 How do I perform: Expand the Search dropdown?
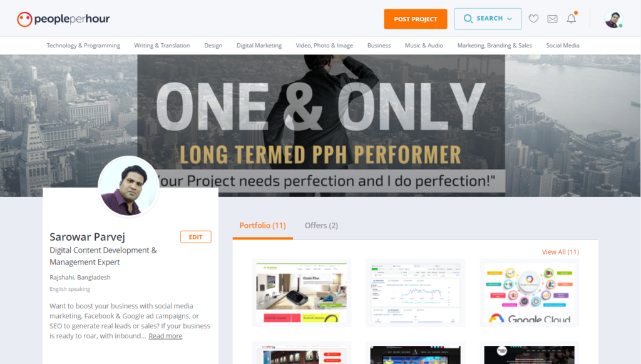488,19
